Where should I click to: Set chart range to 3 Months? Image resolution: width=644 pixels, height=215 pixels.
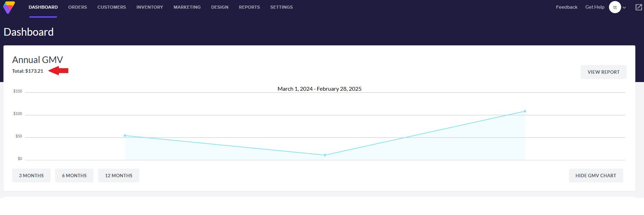31,176
